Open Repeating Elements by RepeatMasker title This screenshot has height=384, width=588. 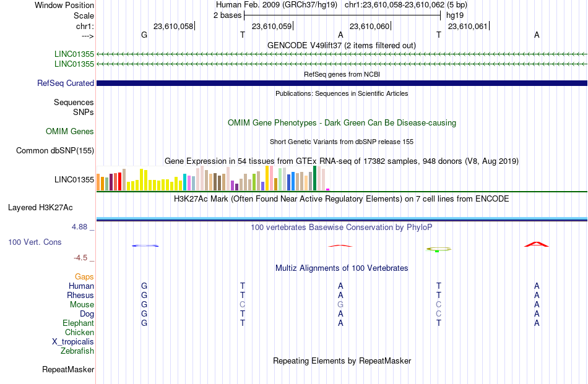[342, 361]
